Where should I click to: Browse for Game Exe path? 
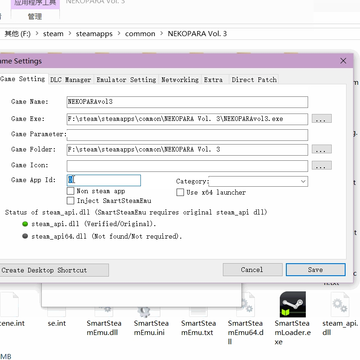click(321, 119)
